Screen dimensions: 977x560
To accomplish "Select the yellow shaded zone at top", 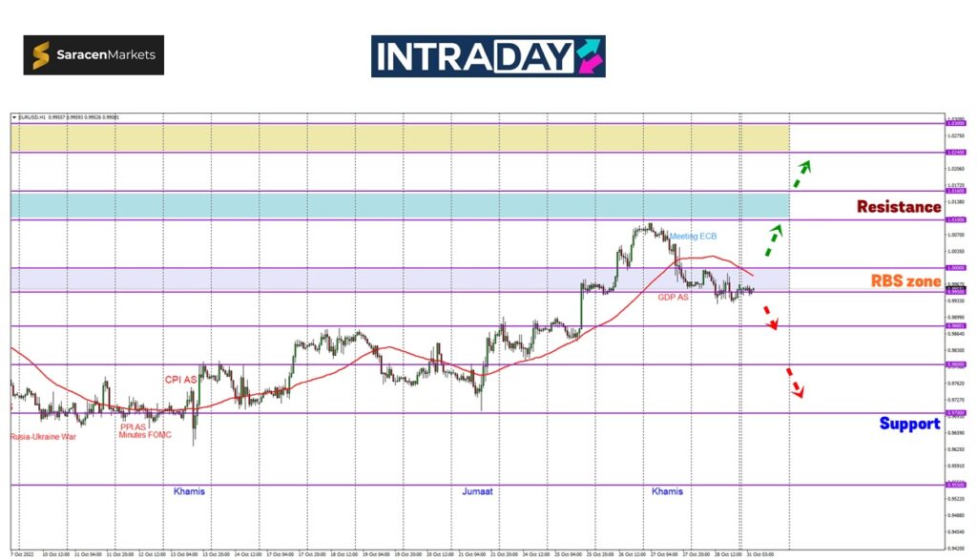I will pos(401,137).
